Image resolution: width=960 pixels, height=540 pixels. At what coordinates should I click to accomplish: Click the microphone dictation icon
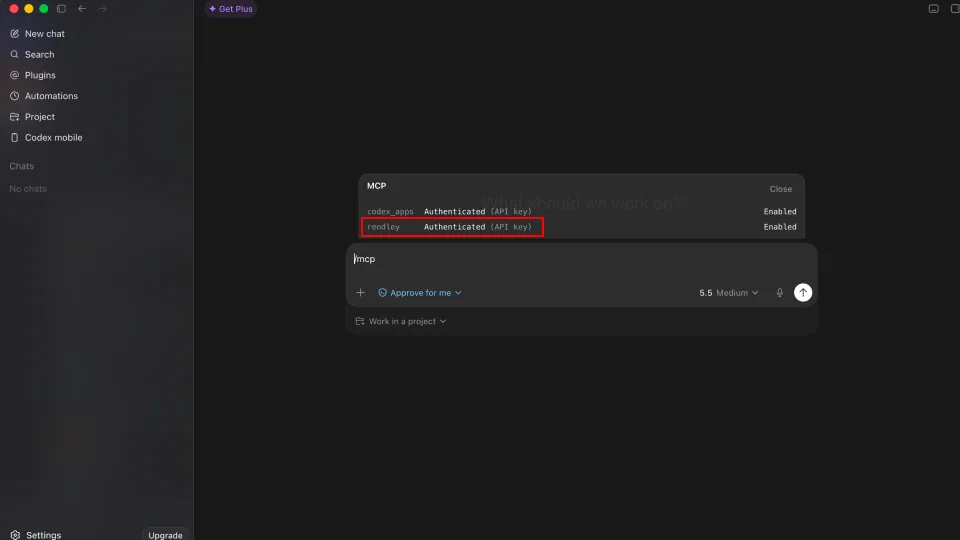pyautogui.click(x=779, y=293)
